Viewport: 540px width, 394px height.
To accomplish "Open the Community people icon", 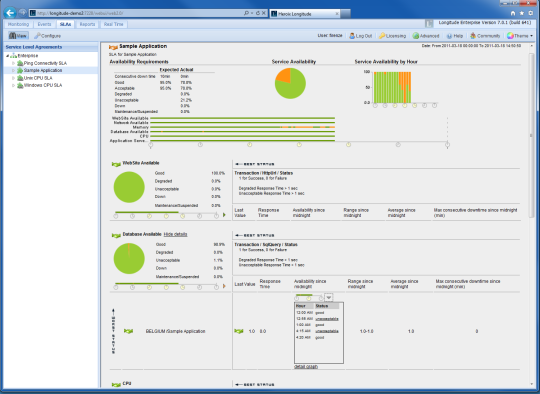I will click(x=473, y=36).
